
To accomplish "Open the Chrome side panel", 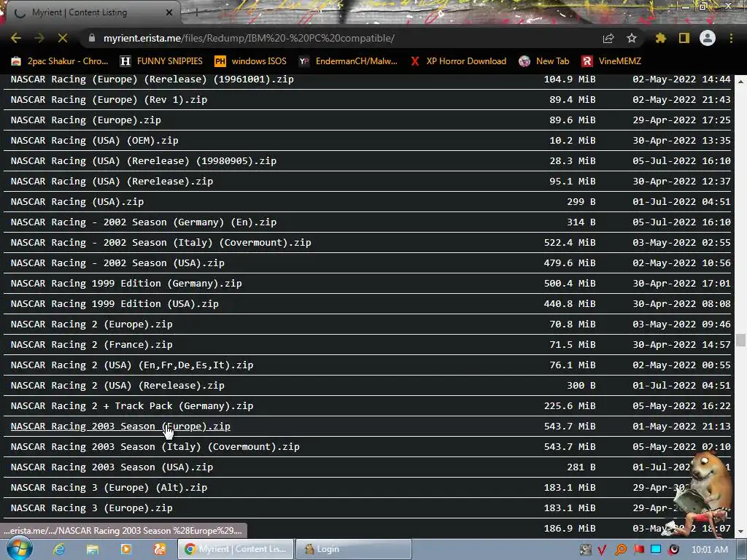I will (684, 38).
